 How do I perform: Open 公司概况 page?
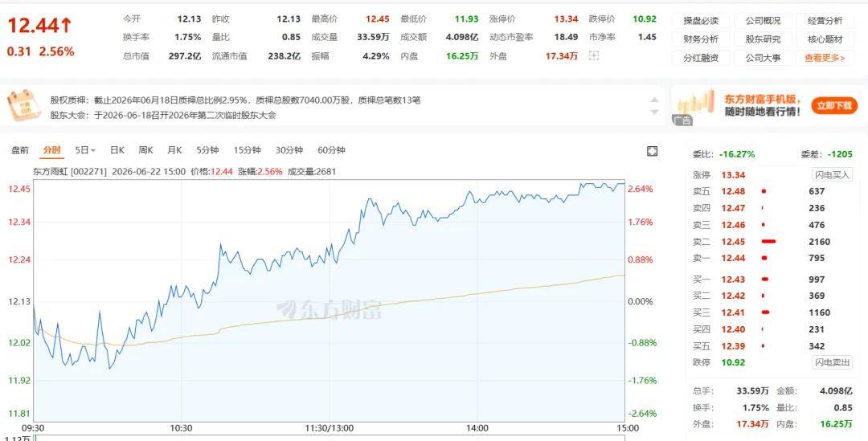763,21
